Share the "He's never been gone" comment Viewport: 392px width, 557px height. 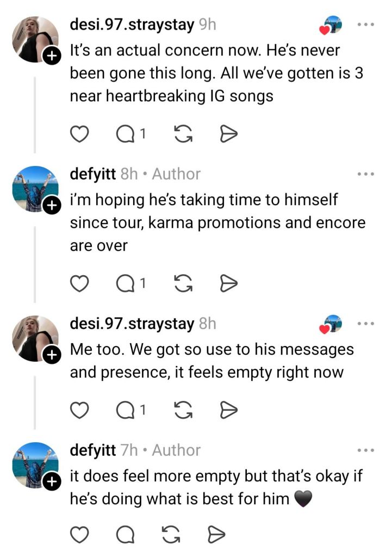[x=228, y=134]
